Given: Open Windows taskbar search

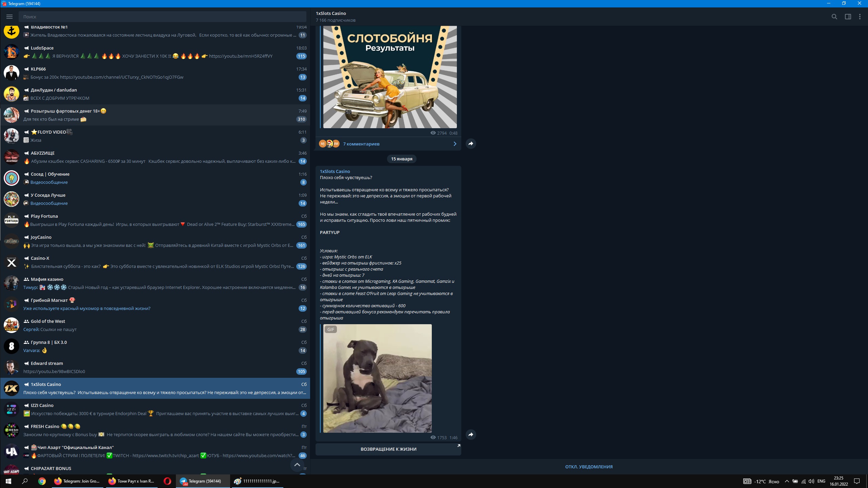Looking at the screenshot, I should 25,481.
